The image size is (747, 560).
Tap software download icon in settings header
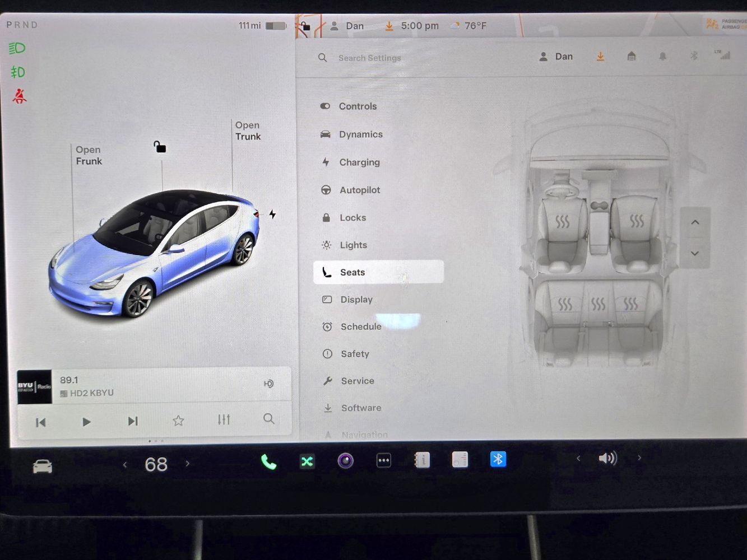pos(600,57)
